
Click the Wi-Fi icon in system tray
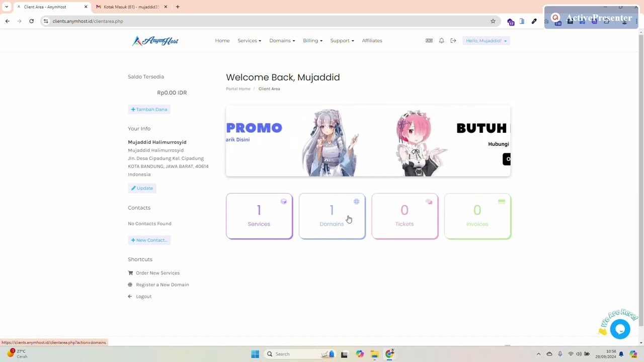tap(570, 354)
